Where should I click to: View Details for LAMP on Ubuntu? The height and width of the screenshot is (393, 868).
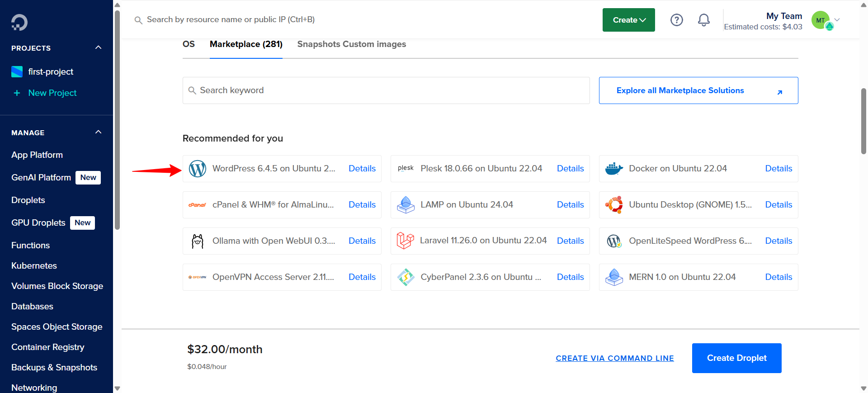pyautogui.click(x=570, y=205)
